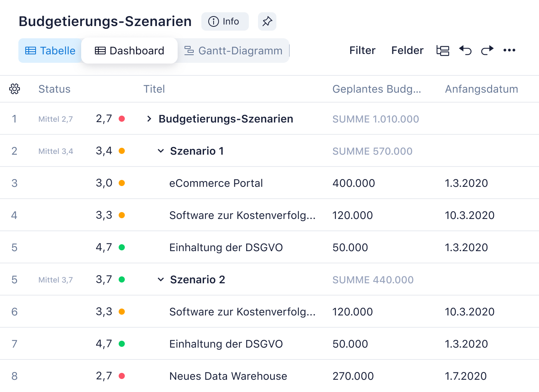The height and width of the screenshot is (392, 539).
Task: Click the 3,0 score value for eCommerce Portal
Action: [x=104, y=183]
